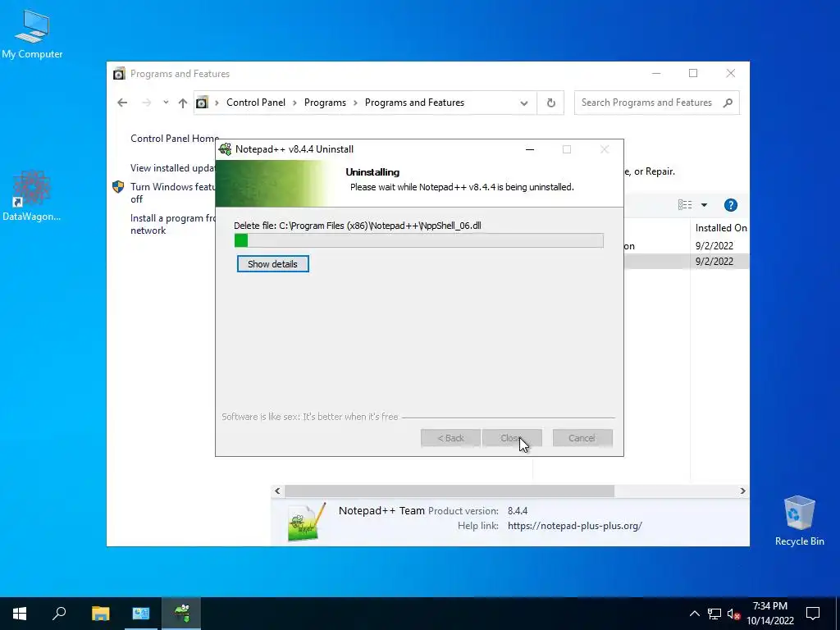Select Programs in the breadcrumb path
The height and width of the screenshot is (630, 840).
(325, 103)
